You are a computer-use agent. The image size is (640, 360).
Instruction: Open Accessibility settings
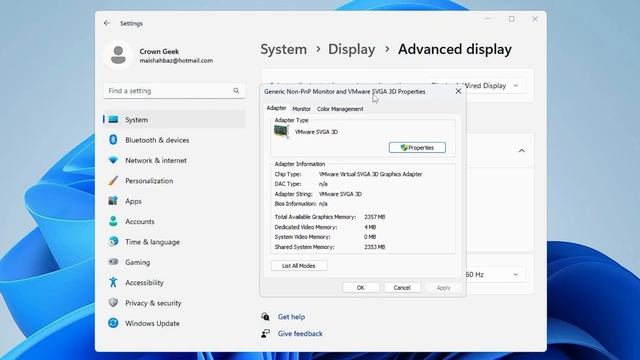pyautogui.click(x=174, y=282)
